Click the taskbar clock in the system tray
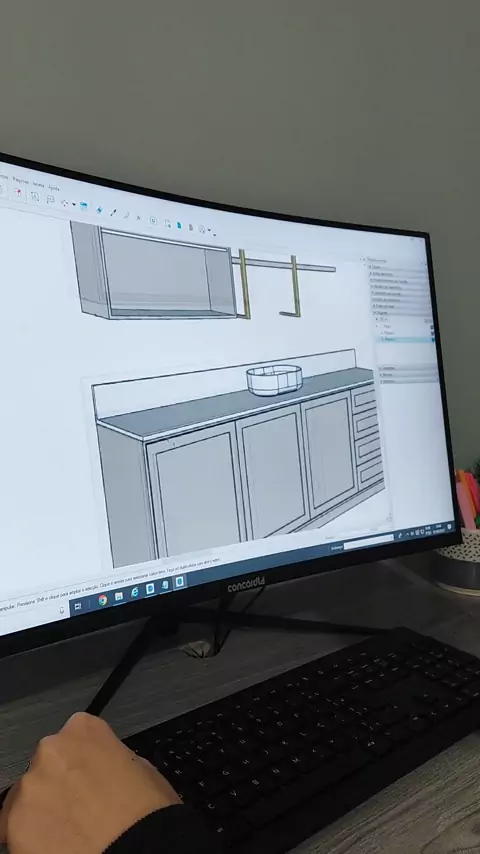The image size is (480, 854). pos(439,529)
